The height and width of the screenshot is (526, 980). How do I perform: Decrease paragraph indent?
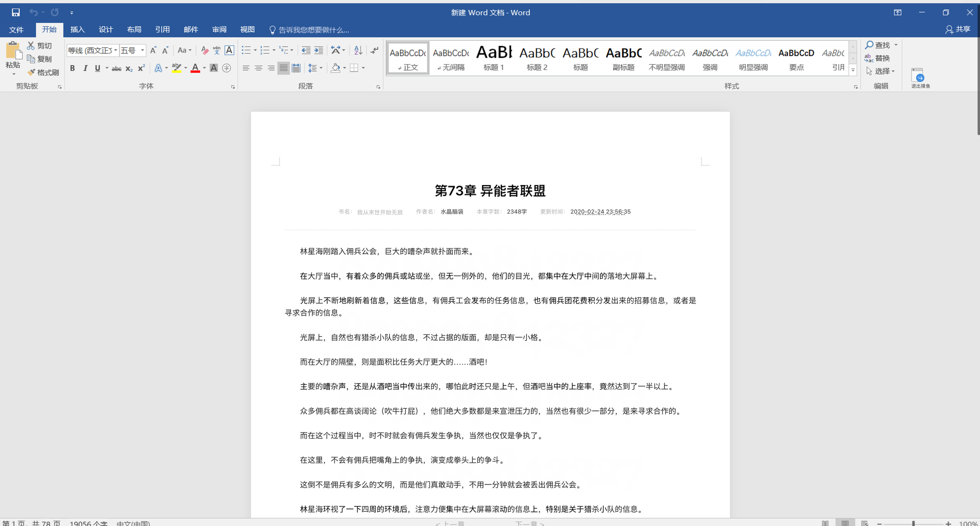(x=306, y=50)
